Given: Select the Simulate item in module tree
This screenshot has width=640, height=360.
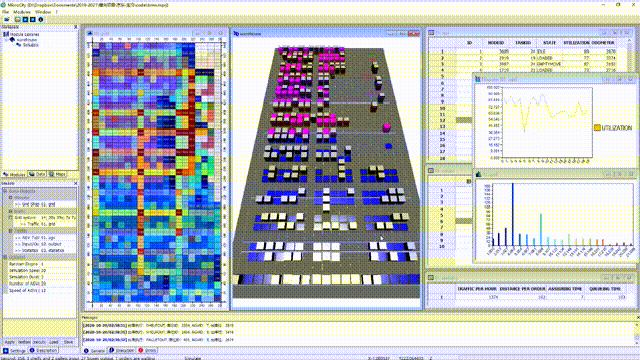Looking at the screenshot, I should tap(31, 45).
